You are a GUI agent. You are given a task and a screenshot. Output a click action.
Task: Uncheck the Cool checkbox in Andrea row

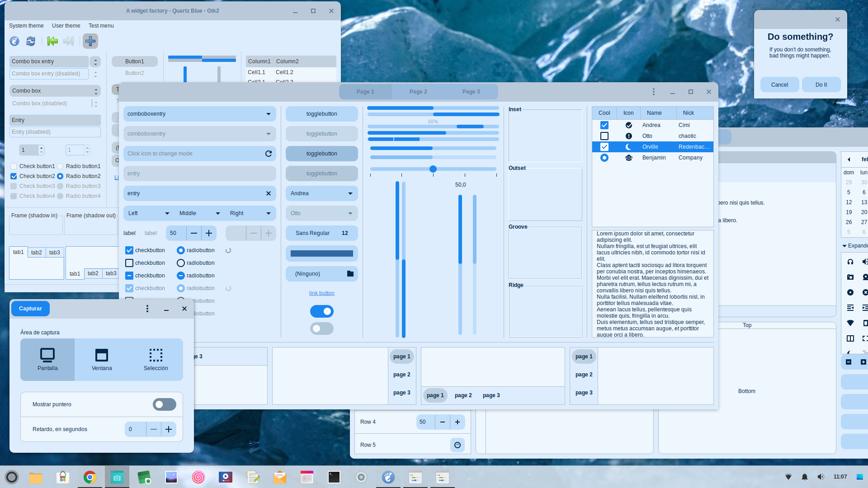coord(604,125)
